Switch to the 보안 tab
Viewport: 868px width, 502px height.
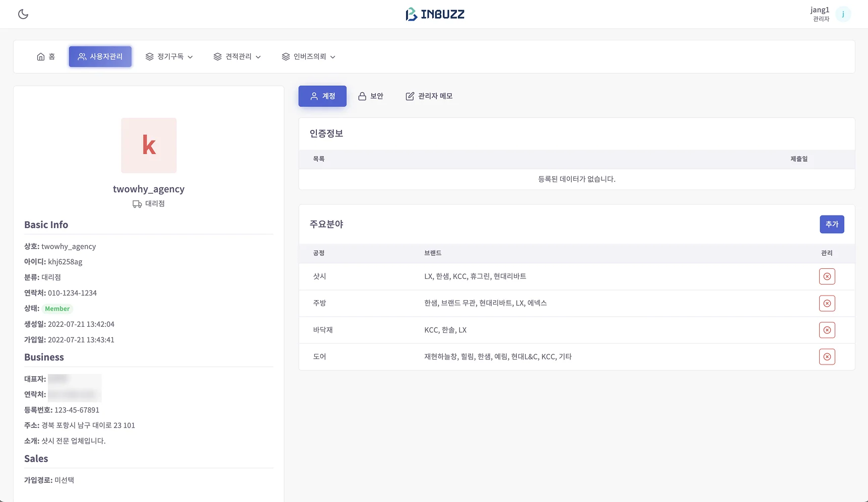click(371, 96)
